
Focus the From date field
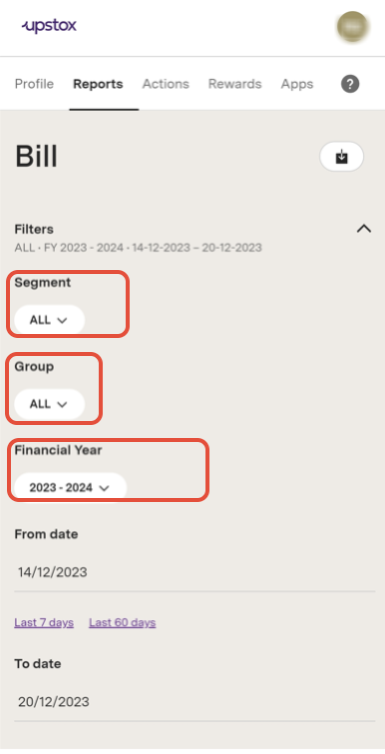click(195, 572)
